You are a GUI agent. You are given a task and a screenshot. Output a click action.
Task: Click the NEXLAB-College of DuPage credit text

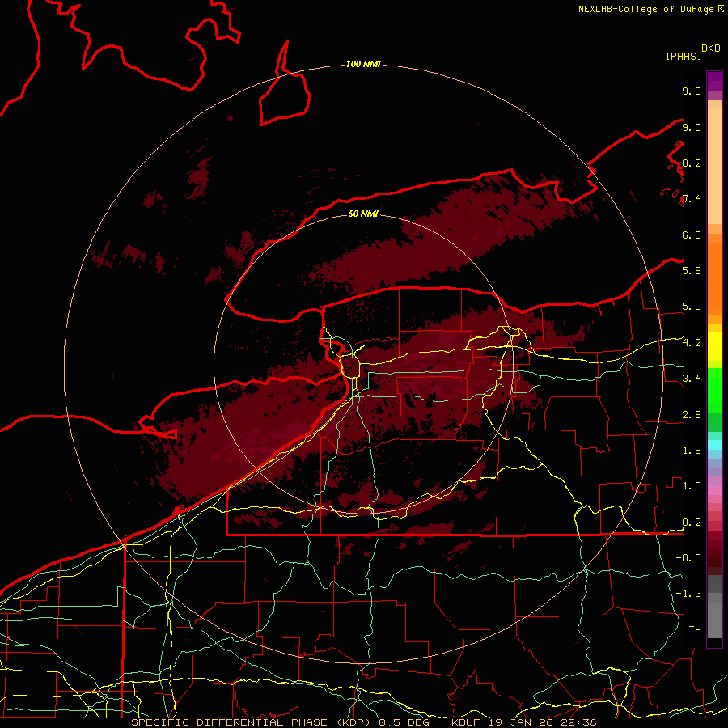(x=646, y=9)
